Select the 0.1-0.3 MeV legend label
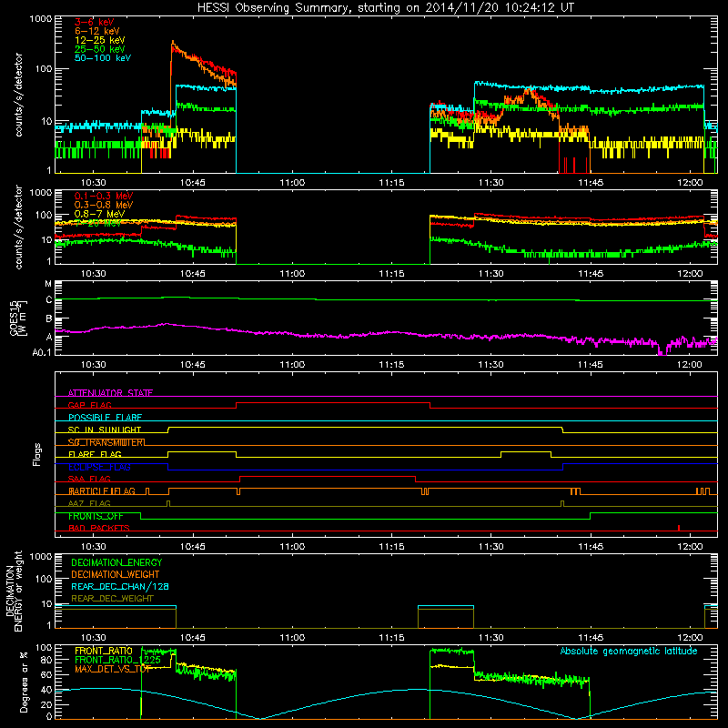Image resolution: width=728 pixels, height=728 pixels. (x=104, y=196)
